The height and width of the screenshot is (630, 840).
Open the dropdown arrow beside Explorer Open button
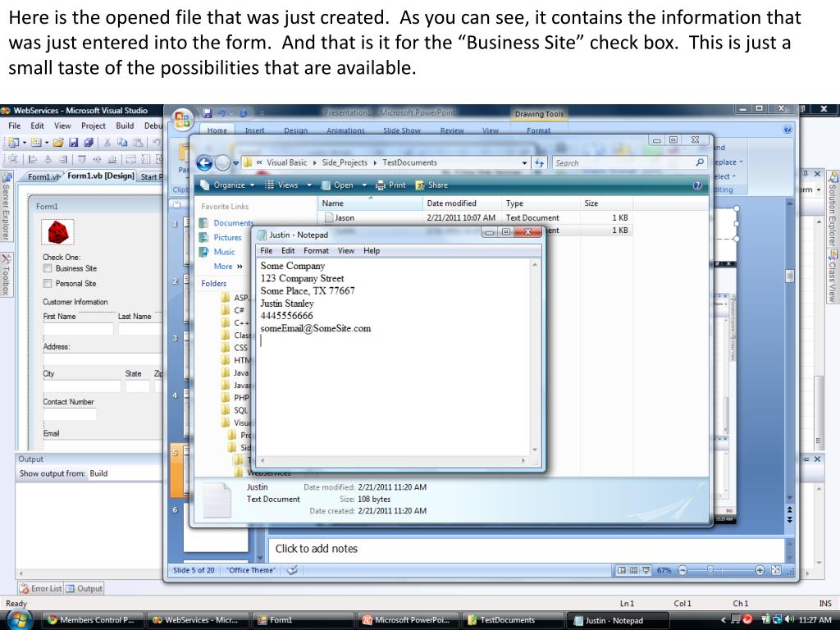364,185
